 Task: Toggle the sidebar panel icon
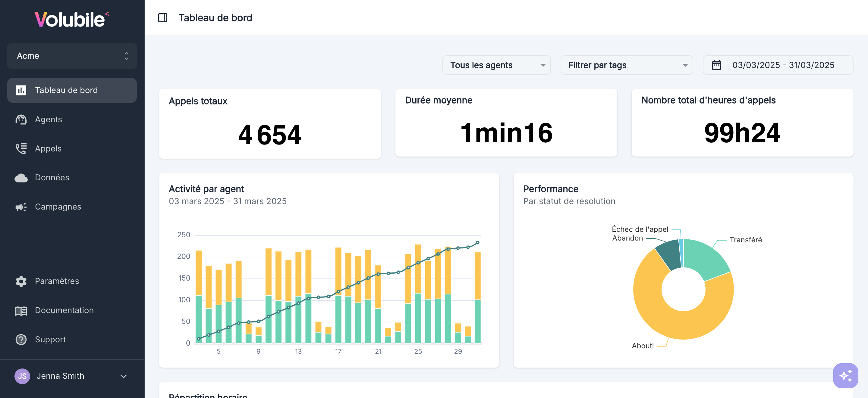click(163, 18)
